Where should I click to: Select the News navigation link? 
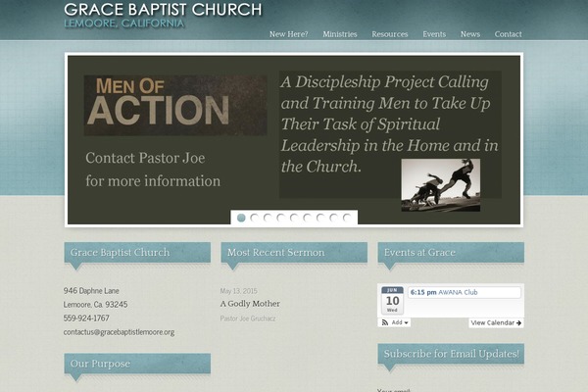(470, 34)
